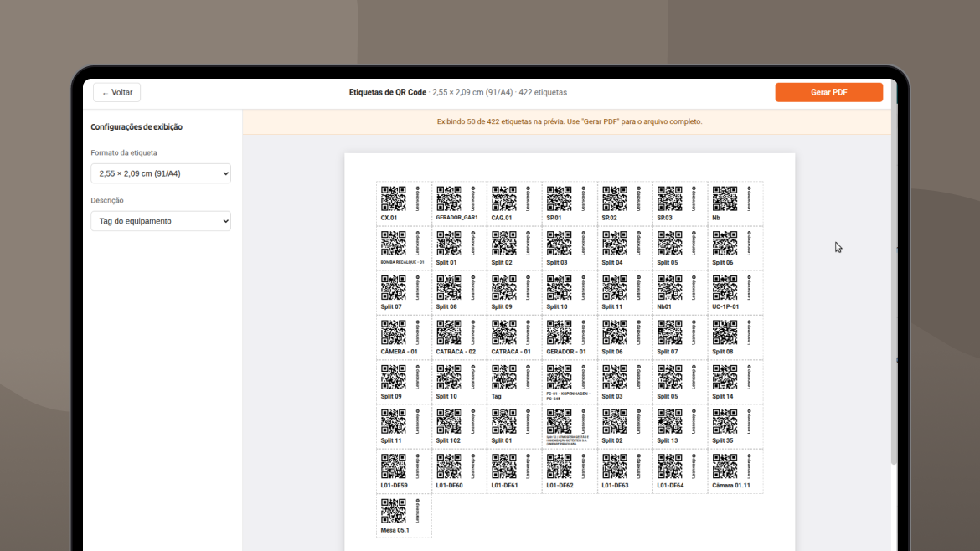The width and height of the screenshot is (980, 551).
Task: Select the QR code labeled UC-1P-01
Action: [x=725, y=288]
